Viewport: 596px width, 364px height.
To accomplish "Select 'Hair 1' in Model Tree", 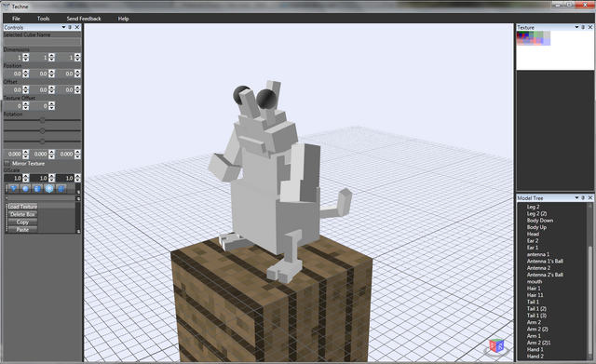I will click(x=534, y=289).
